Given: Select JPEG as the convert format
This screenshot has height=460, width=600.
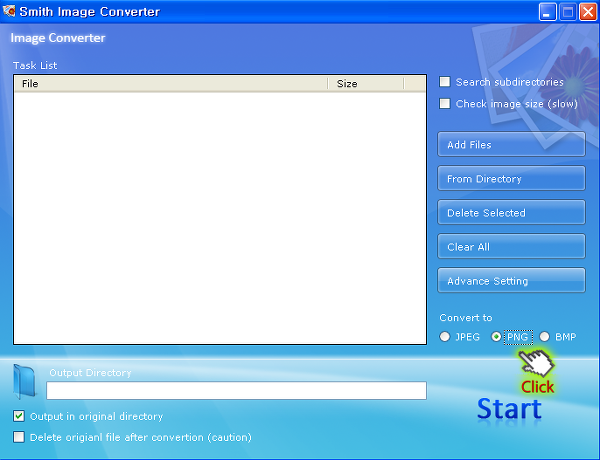Looking at the screenshot, I should [445, 337].
